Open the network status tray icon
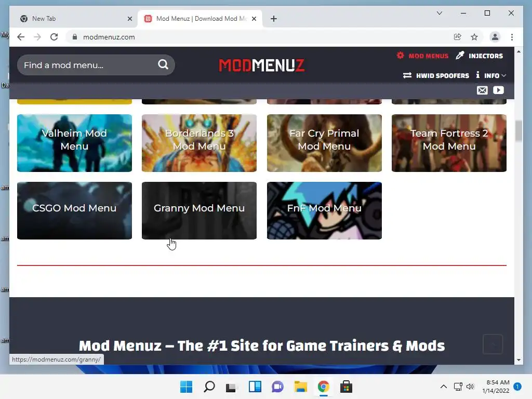 [x=458, y=387]
